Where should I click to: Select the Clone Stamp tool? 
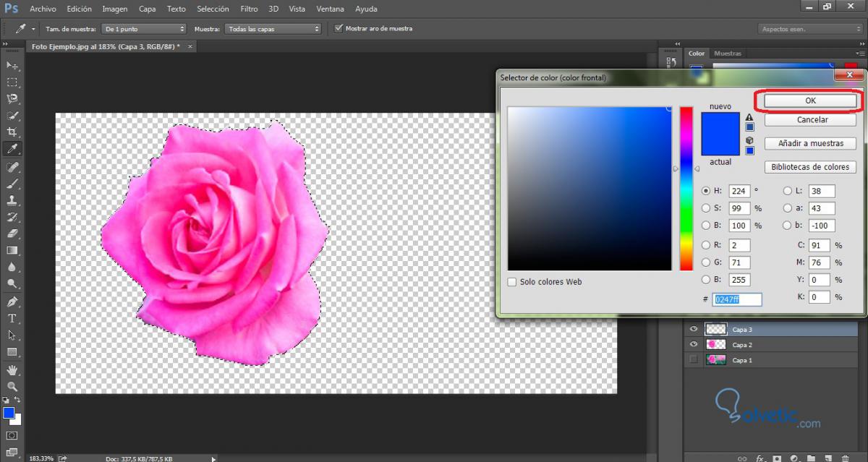[x=12, y=200]
